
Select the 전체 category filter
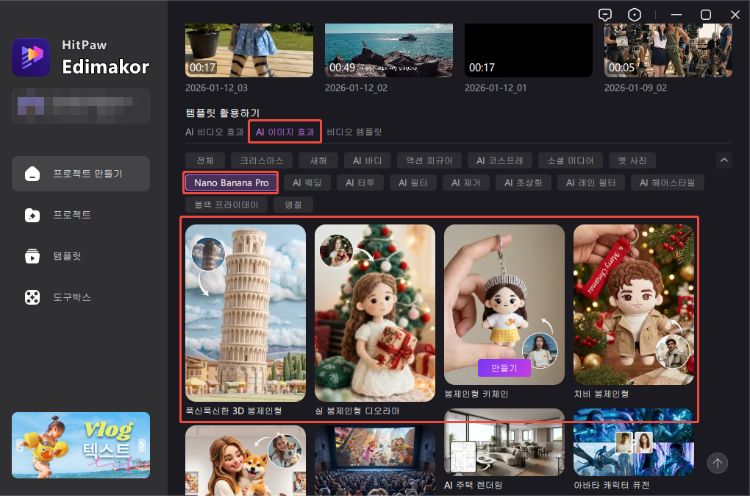point(205,161)
